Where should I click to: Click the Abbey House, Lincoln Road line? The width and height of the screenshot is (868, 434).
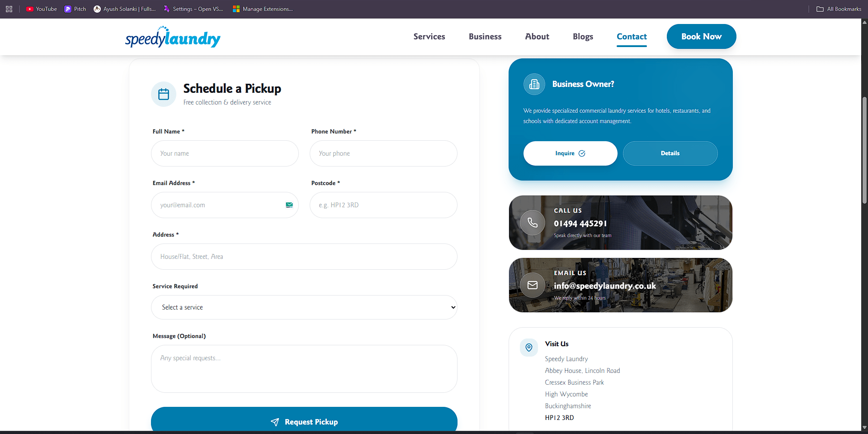point(582,371)
